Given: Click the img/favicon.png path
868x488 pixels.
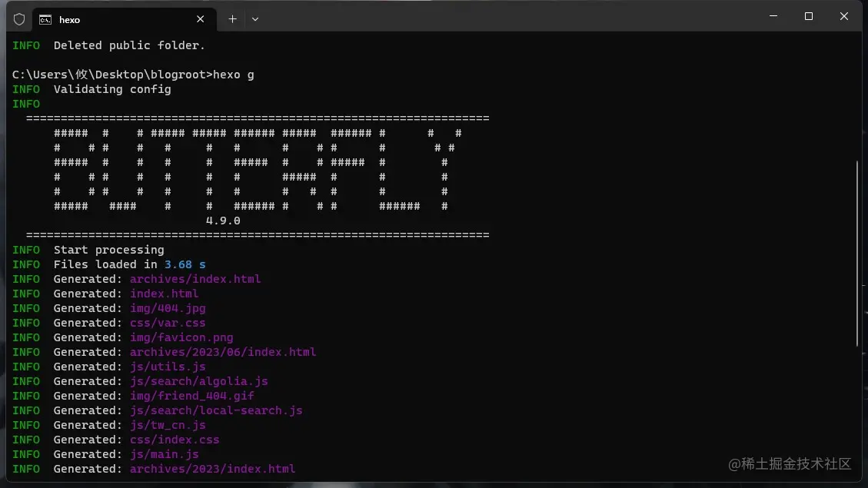Looking at the screenshot, I should [181, 337].
